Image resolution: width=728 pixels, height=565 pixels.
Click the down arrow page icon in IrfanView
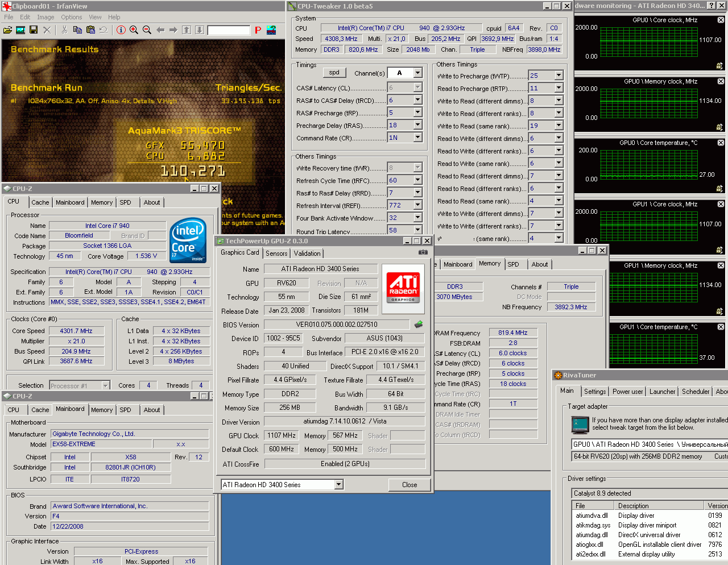click(200, 30)
